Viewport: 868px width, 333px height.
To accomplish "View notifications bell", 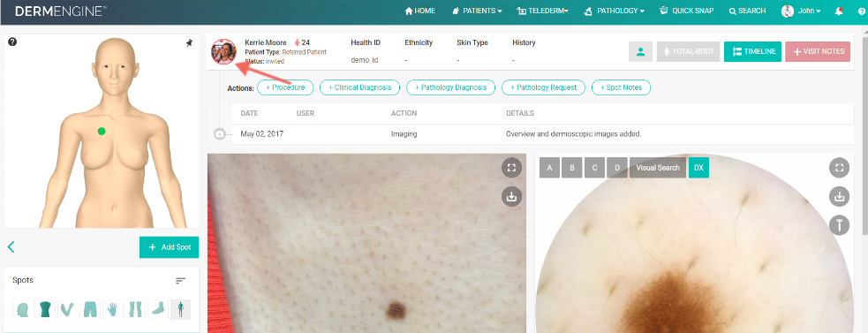I will (x=839, y=11).
